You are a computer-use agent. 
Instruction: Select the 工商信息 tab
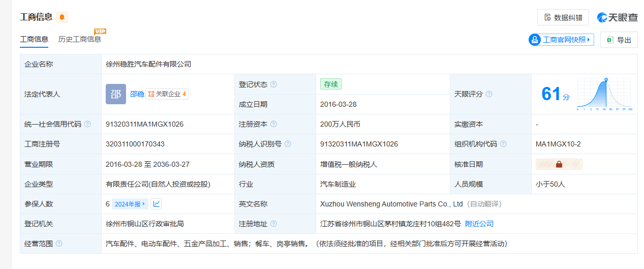(x=34, y=39)
